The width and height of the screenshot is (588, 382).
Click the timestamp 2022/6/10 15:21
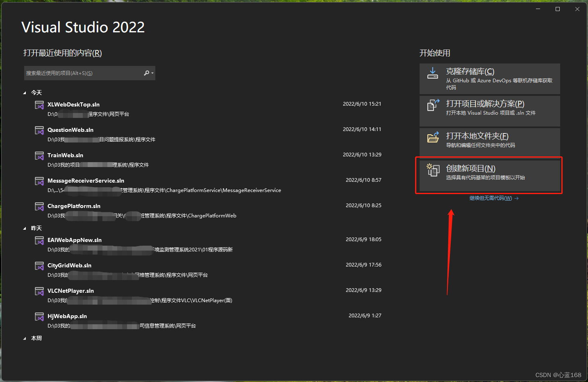tap(362, 104)
